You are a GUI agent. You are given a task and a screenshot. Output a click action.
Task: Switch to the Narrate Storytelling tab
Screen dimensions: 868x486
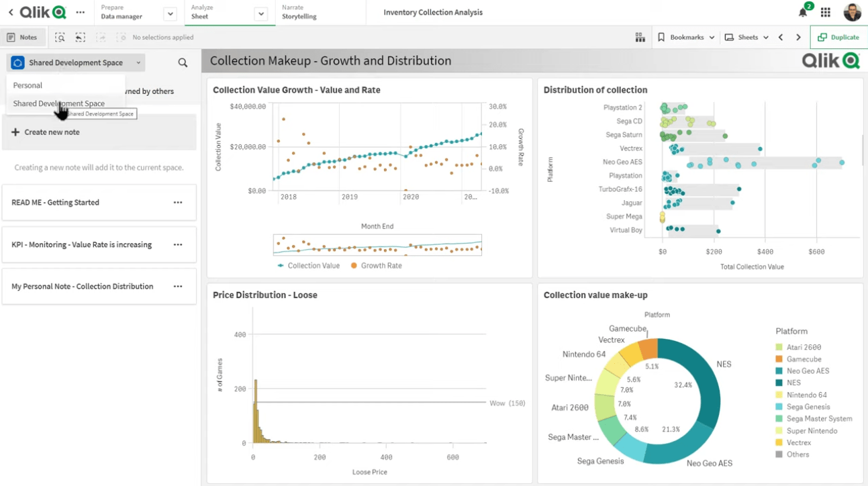coord(299,12)
